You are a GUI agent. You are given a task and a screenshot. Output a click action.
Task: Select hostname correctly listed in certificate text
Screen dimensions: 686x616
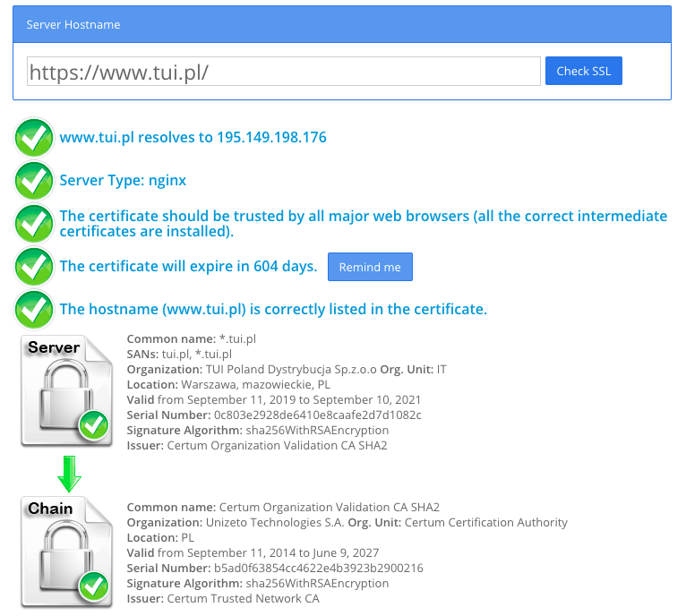pyautogui.click(x=273, y=309)
